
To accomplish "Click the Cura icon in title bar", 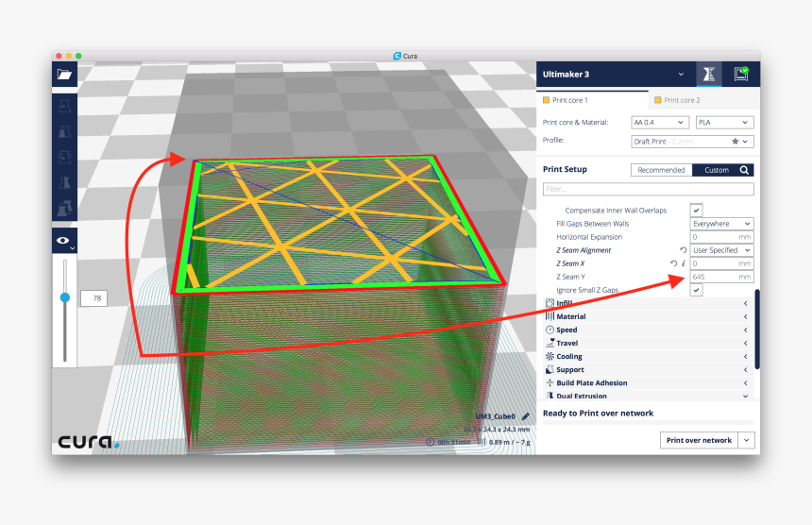I will click(x=397, y=56).
